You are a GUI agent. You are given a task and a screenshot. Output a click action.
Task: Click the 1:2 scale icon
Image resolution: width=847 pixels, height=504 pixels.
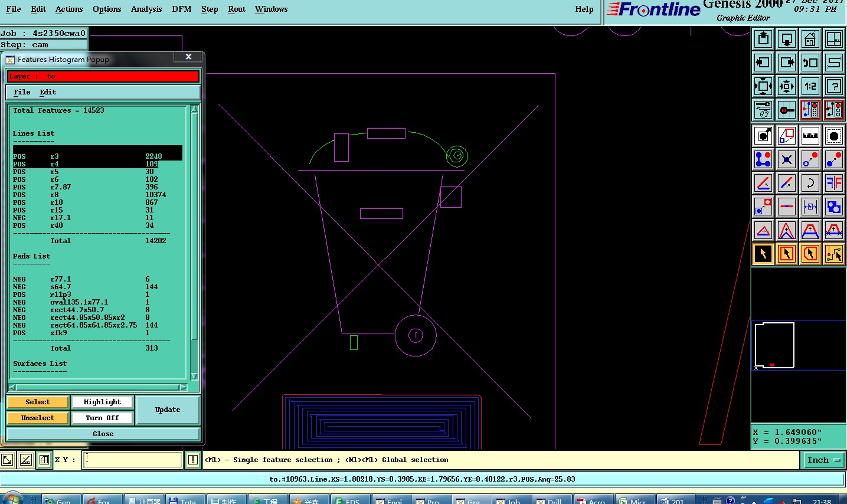(810, 86)
